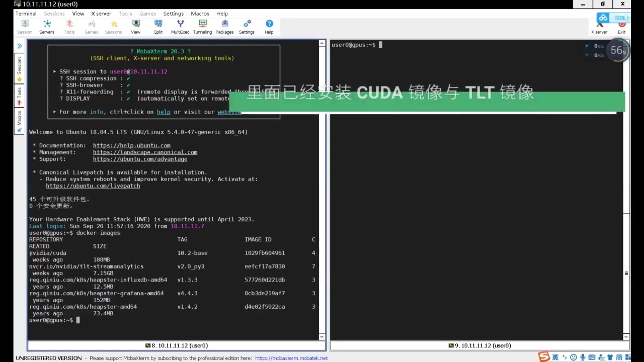The height and width of the screenshot is (362, 644).
Task: Click the help link in MobaXterm banner
Action: click(164, 112)
